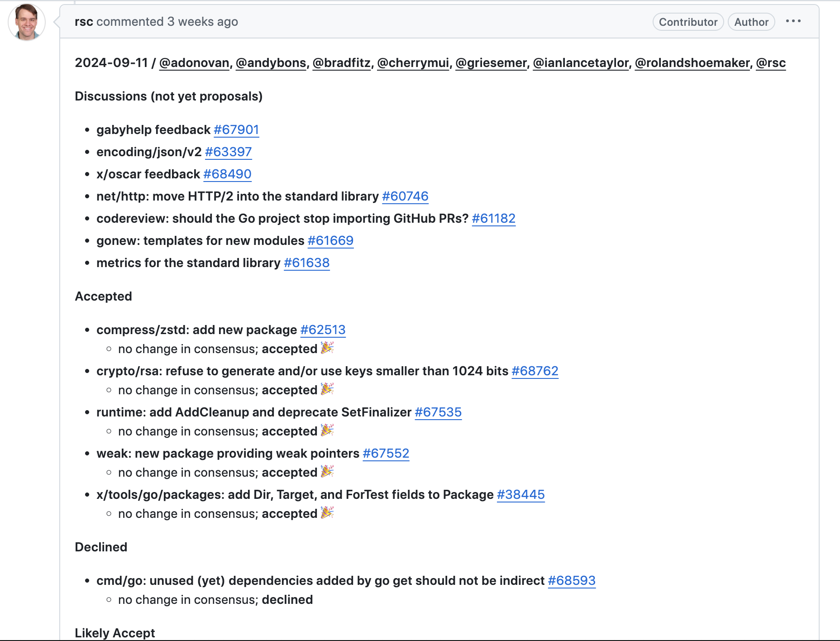Viewport: 840px width, 641px height.
Task: Click rsc's profile avatar
Action: tap(27, 22)
